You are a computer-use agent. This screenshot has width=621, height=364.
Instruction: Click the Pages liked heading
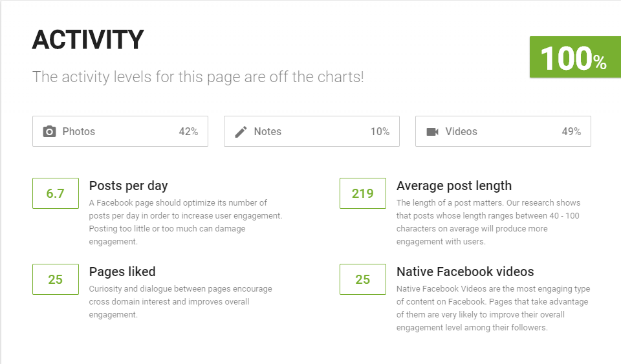[x=122, y=272]
